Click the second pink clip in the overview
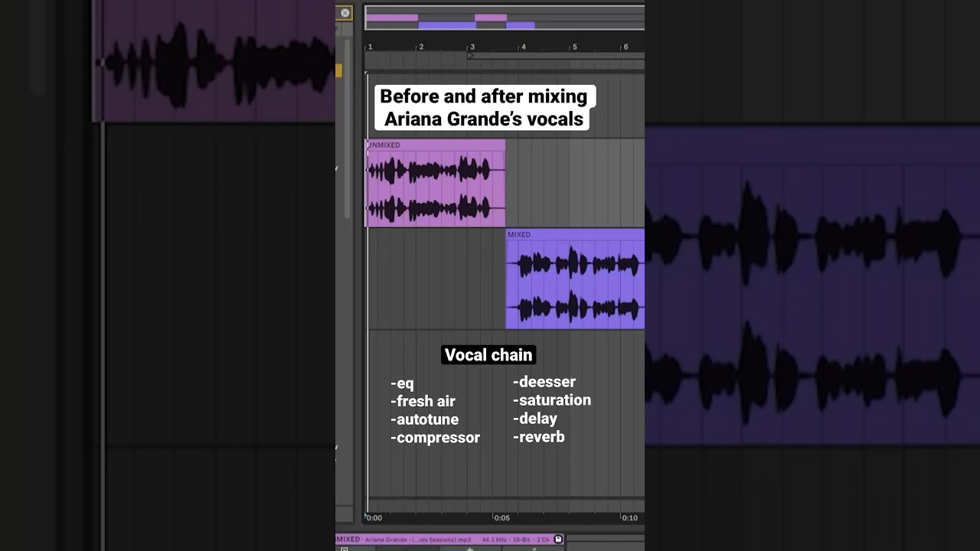The width and height of the screenshot is (980, 551). coord(491,18)
